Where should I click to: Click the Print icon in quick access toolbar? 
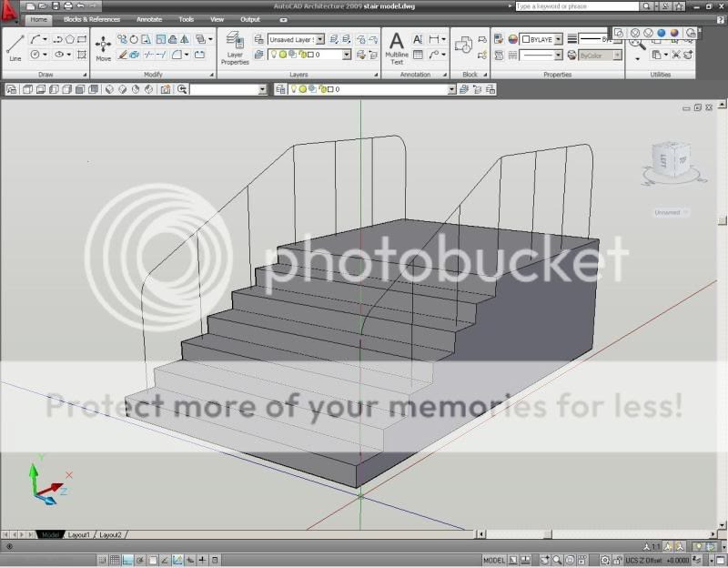[x=67, y=6]
